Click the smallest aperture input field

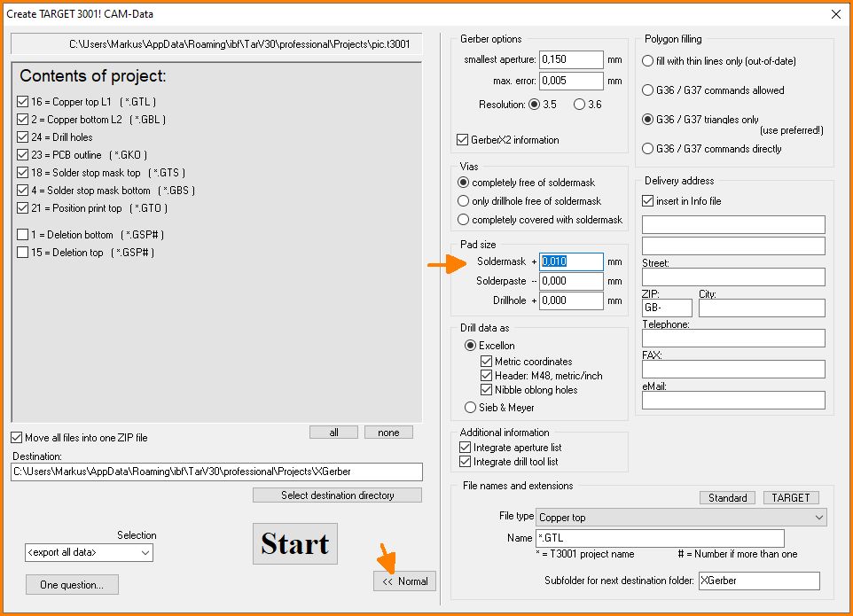(572, 60)
